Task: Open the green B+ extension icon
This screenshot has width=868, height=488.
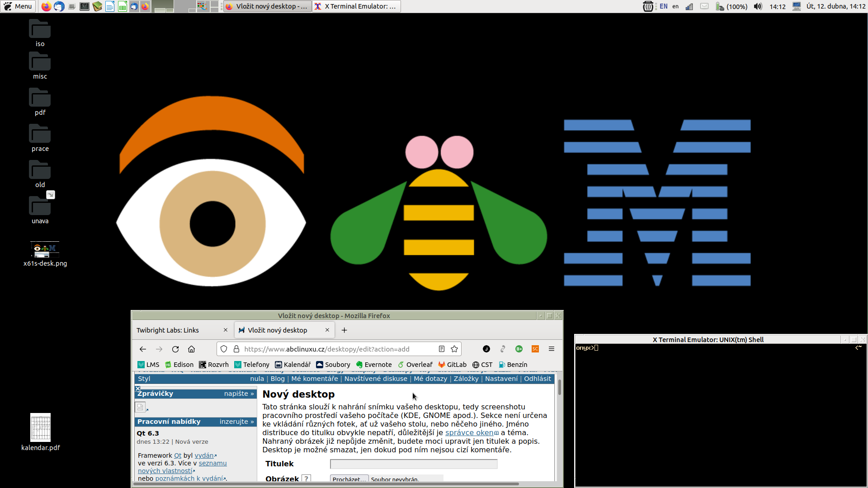Action: [x=519, y=349]
